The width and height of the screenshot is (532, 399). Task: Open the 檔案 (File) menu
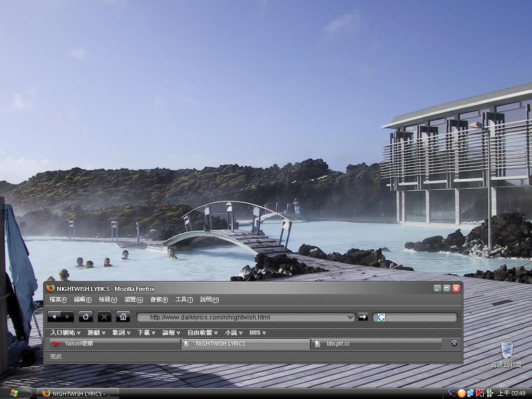click(58, 300)
